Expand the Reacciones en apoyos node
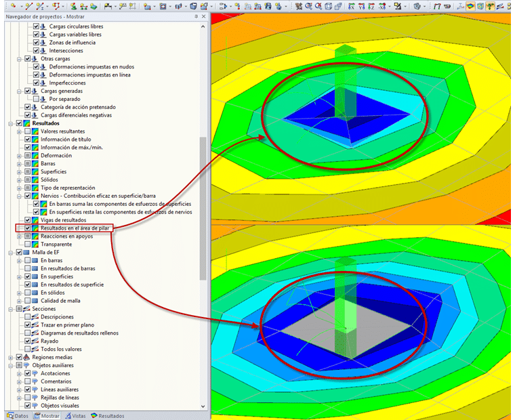 pyautogui.click(x=19, y=236)
